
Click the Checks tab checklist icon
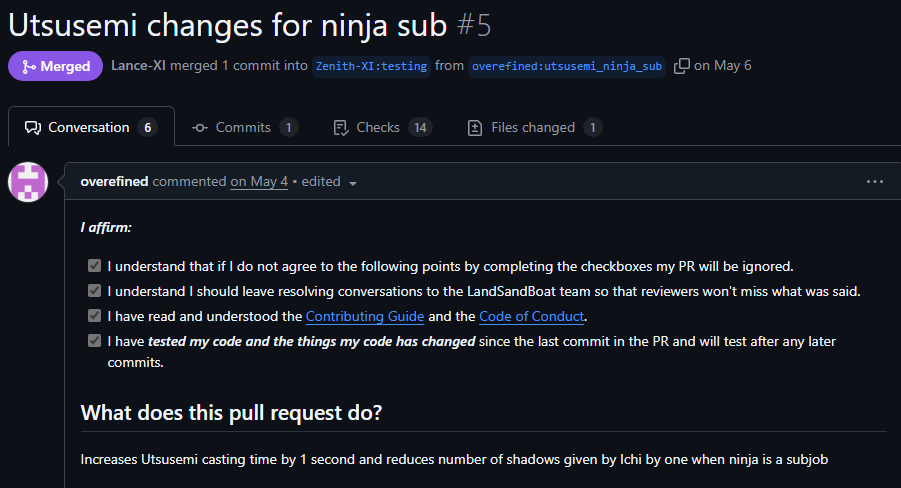340,128
